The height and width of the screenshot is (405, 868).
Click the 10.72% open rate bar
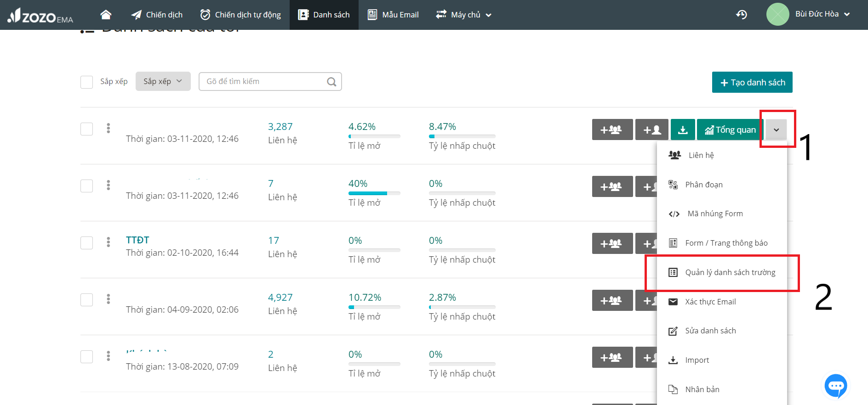pos(374,307)
